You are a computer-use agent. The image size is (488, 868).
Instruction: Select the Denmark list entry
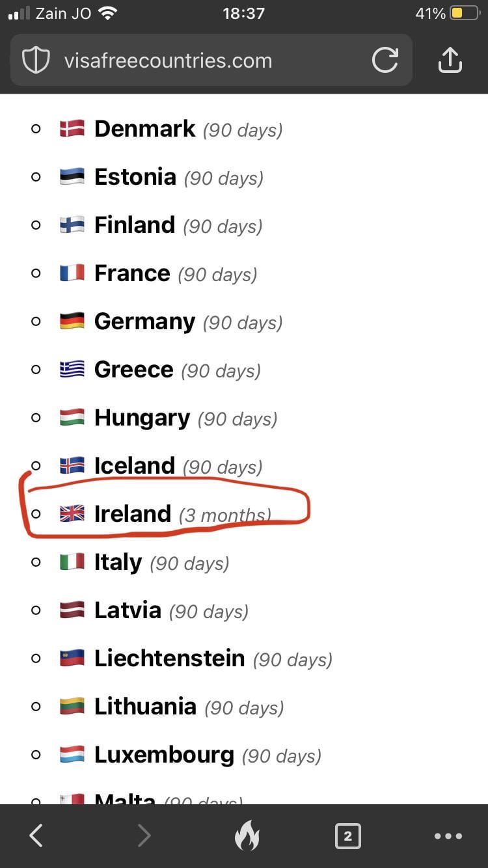pos(144,129)
